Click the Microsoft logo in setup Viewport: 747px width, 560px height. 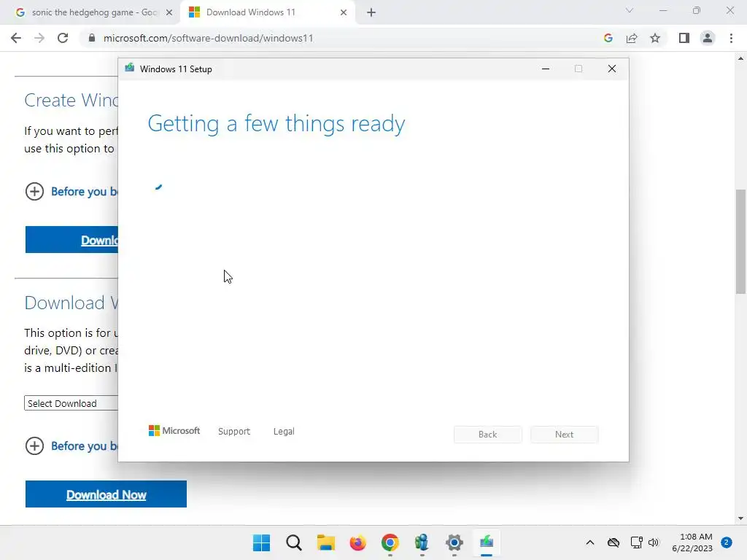(x=174, y=430)
